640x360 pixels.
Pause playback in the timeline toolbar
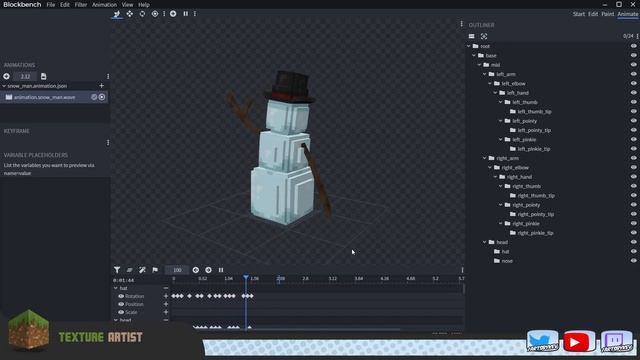pyautogui.click(x=221, y=270)
